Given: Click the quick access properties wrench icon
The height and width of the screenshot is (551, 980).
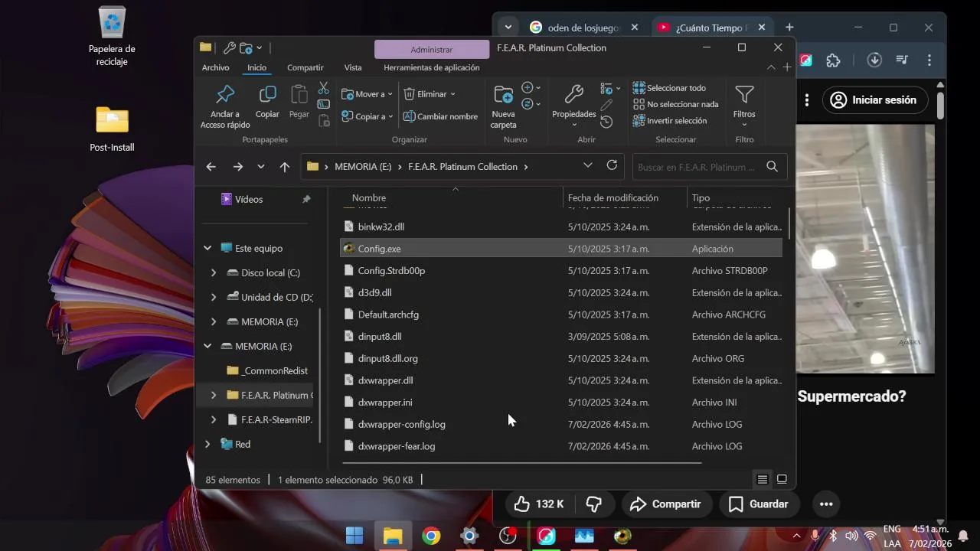Looking at the screenshot, I should click(229, 47).
